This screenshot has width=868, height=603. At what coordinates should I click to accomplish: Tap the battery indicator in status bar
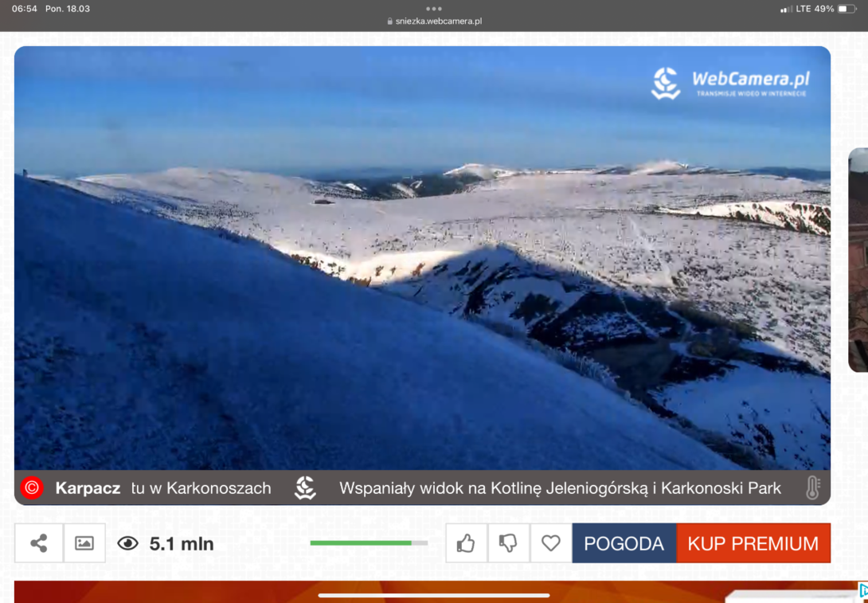pyautogui.click(x=846, y=9)
